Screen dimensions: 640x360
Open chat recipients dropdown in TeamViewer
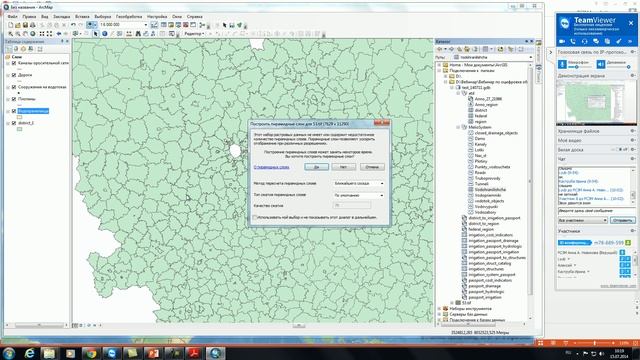(x=582, y=220)
